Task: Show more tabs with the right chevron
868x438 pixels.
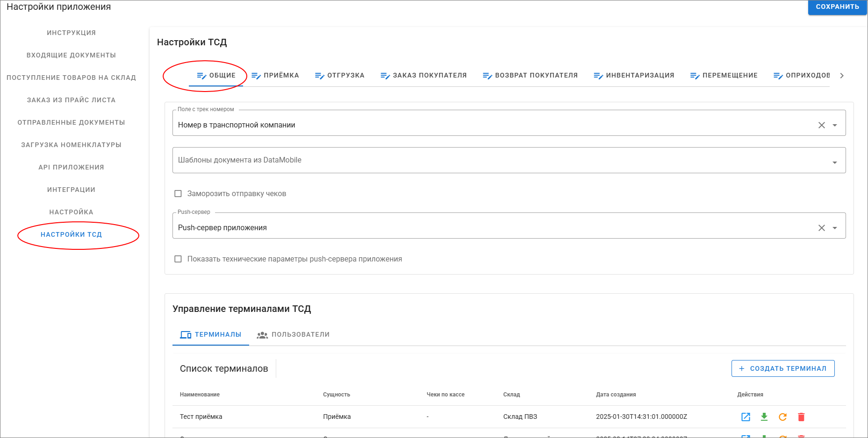Action: point(842,76)
